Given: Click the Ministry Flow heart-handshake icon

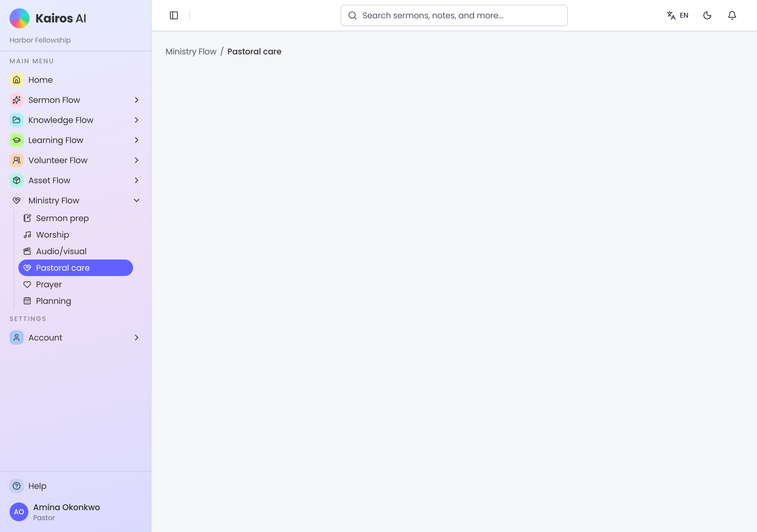Looking at the screenshot, I should tap(17, 200).
